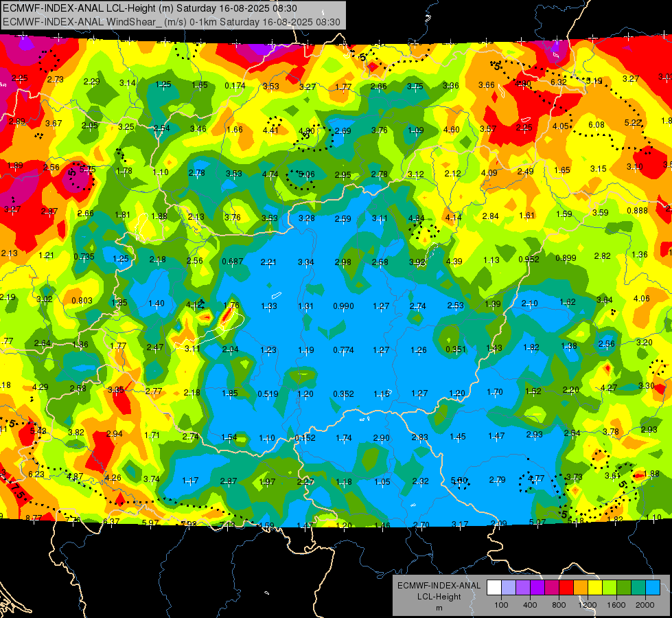The image size is (672, 618).
Task: Click the medium purple legend swatch
Action: tap(523, 588)
